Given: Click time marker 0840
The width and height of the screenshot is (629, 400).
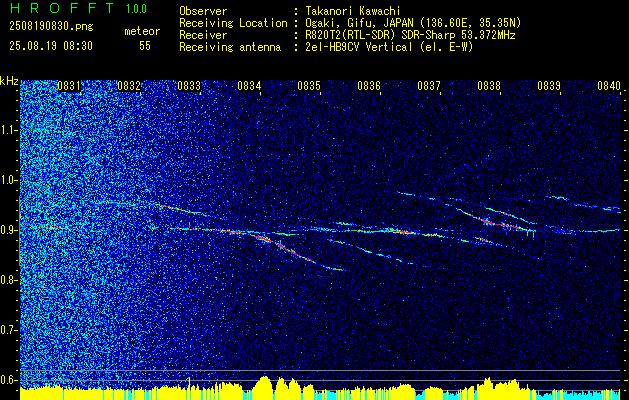Looking at the screenshot, I should point(609,86).
